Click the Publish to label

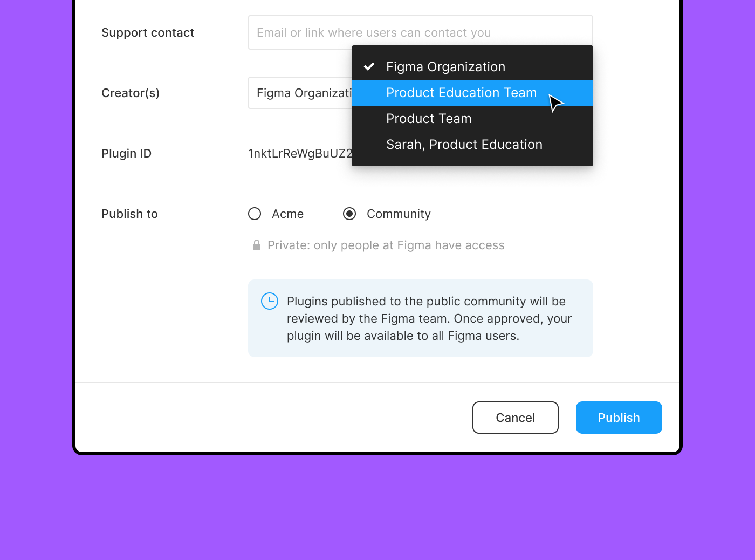[x=129, y=214]
